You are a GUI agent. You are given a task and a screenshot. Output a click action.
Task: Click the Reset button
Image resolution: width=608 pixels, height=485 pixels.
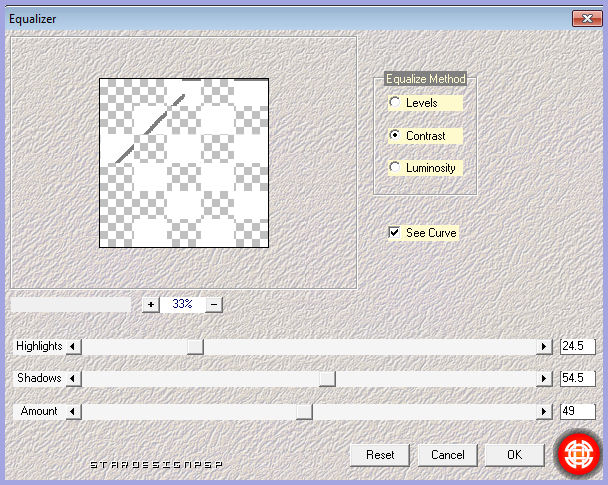[380, 455]
